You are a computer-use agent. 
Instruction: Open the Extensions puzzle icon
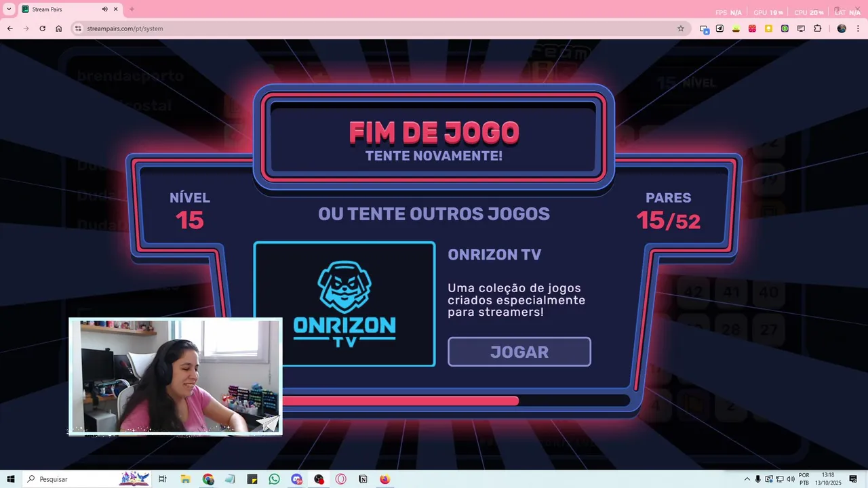[x=817, y=28]
